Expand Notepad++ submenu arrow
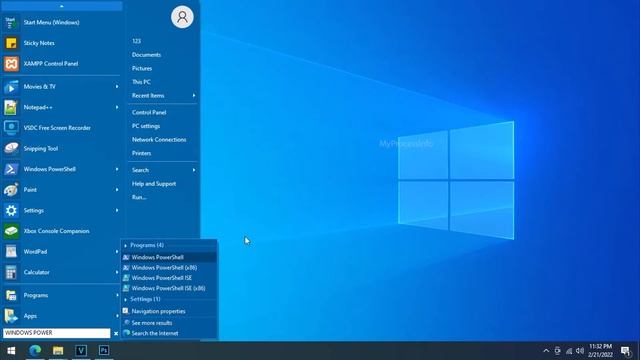 (x=117, y=107)
